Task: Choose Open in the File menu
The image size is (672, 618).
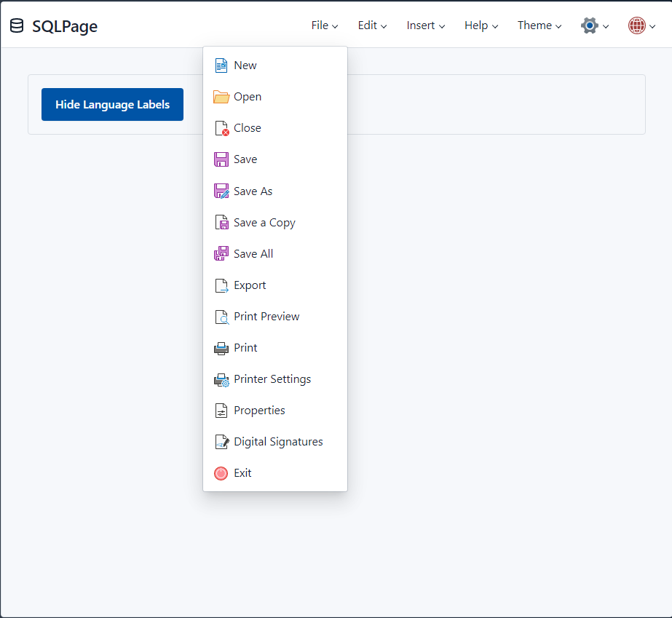Action: [x=275, y=97]
